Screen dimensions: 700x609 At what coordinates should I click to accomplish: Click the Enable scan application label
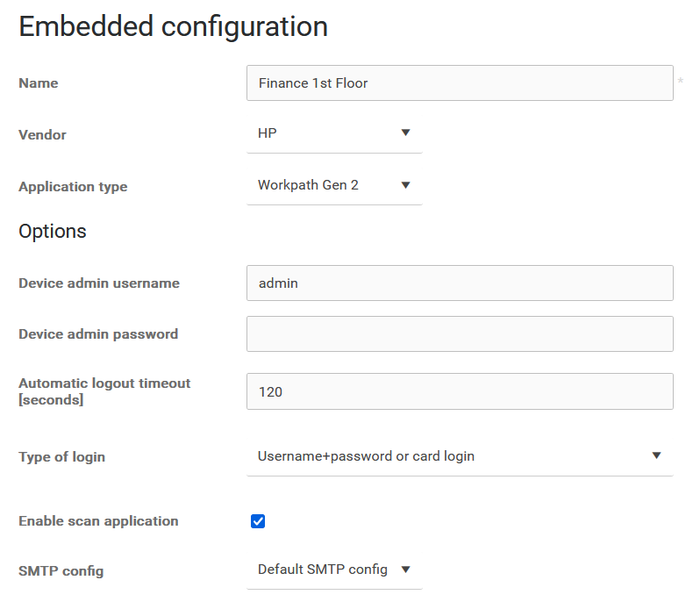coord(98,521)
